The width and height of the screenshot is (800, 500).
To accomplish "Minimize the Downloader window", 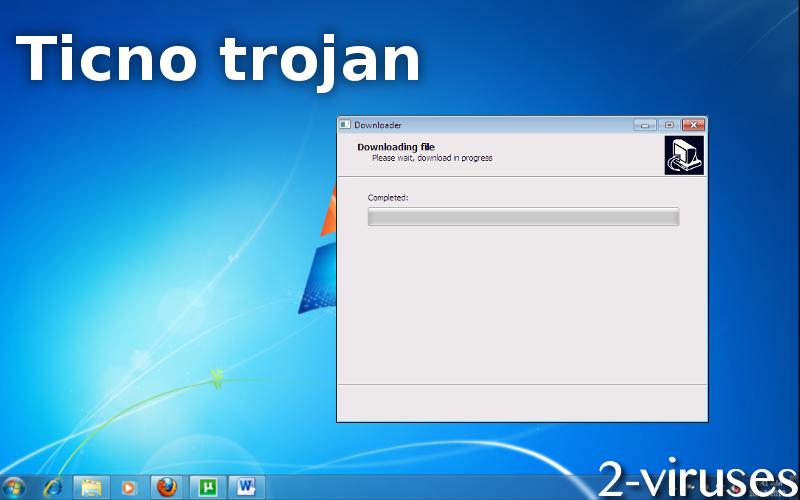I will [645, 125].
